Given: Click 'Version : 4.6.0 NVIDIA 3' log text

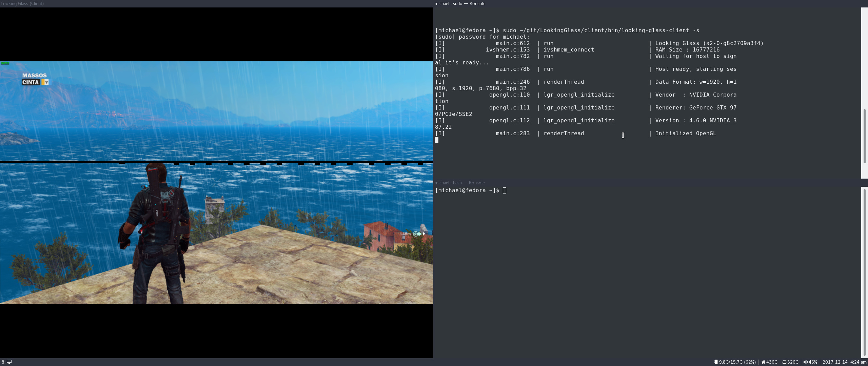Looking at the screenshot, I should click(x=696, y=121).
